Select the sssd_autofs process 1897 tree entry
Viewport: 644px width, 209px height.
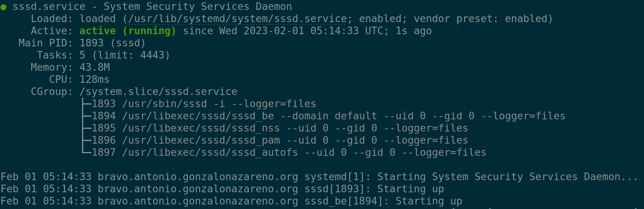(x=289, y=153)
